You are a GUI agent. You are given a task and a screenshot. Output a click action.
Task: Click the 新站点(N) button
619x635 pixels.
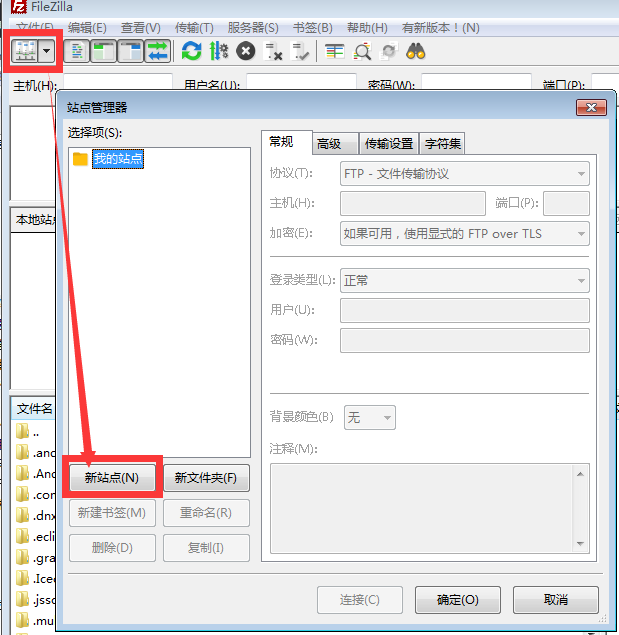112,477
